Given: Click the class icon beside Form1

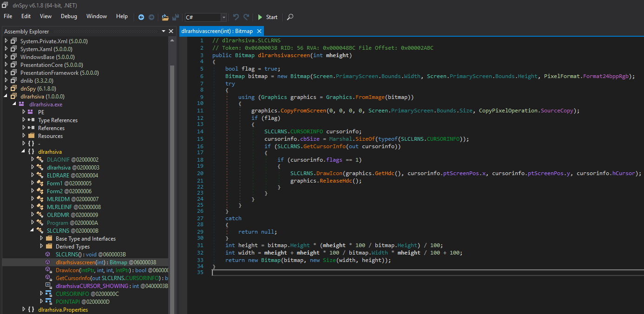Looking at the screenshot, I should point(40,183).
